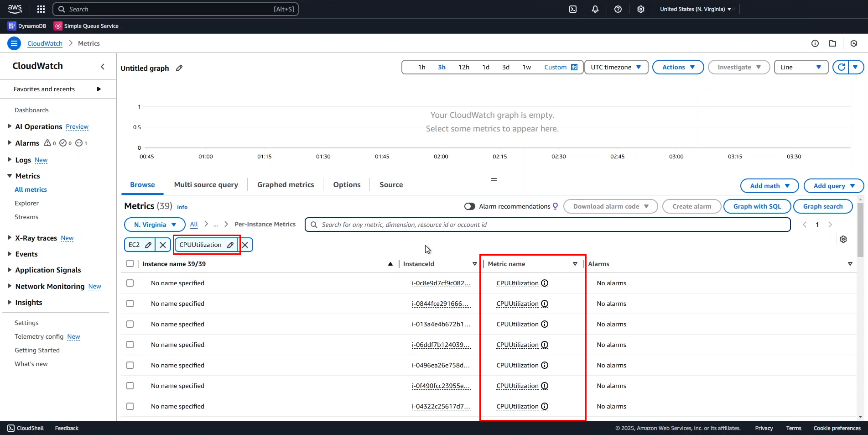Viewport: 868px width, 435px height.
Task: Edit the EC2 filter with pencil icon
Action: 148,245
